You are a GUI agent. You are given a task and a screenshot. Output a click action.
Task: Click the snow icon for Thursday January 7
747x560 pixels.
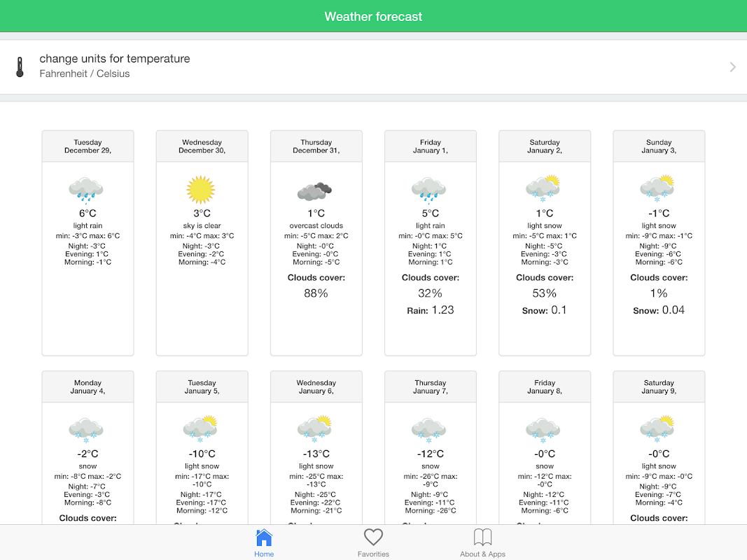pos(428,430)
